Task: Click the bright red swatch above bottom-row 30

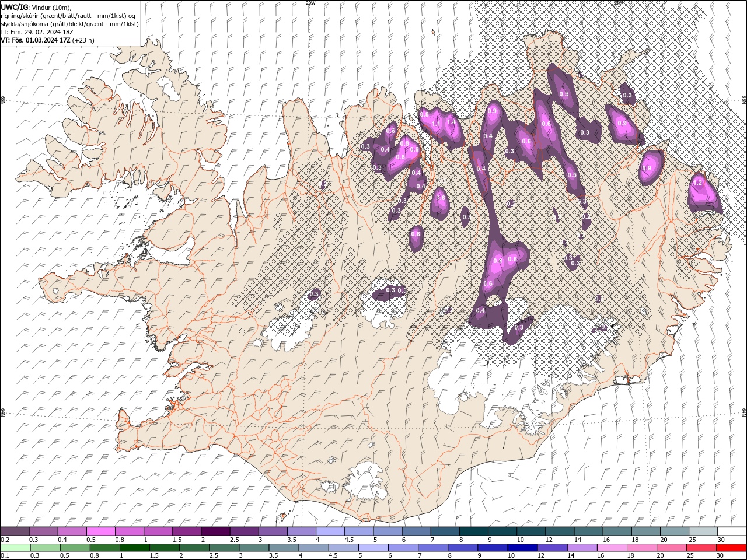Action: tap(731, 548)
